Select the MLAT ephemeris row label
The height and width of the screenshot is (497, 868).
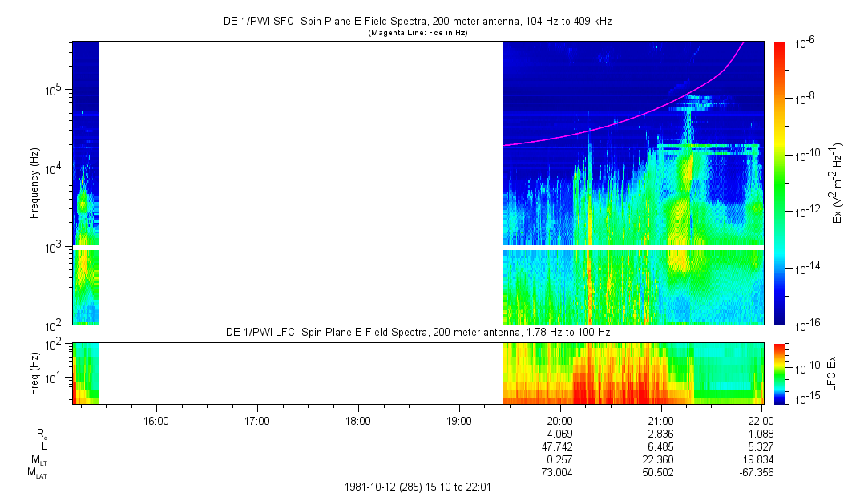point(38,473)
